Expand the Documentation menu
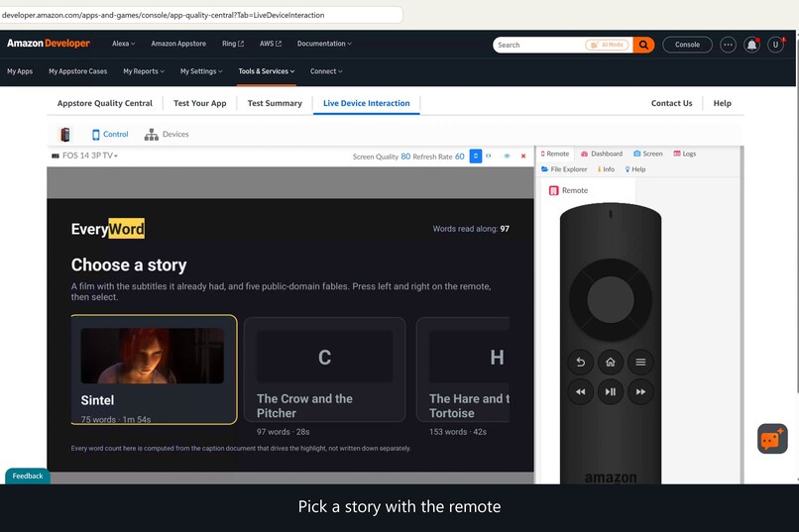This screenshot has height=532, width=799. coord(324,44)
